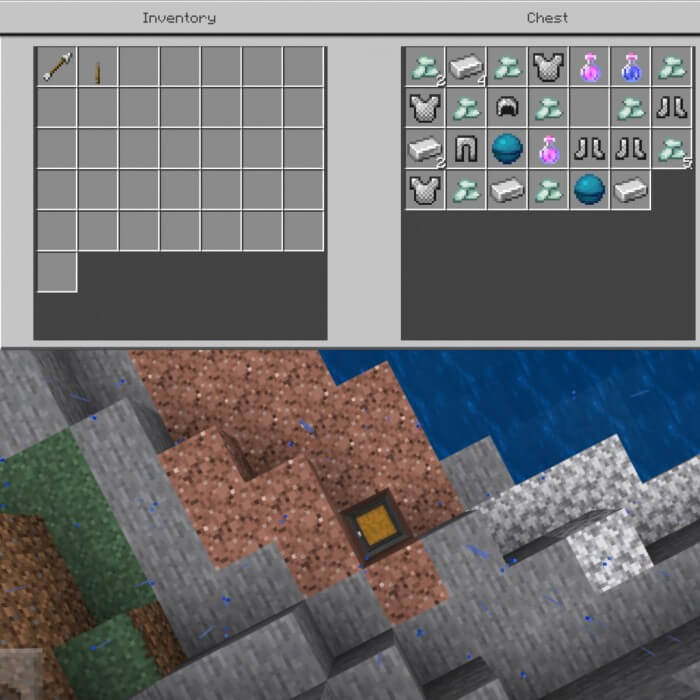The height and width of the screenshot is (700, 700).
Task: Pick up the stack of 4 iron ingots
Action: pyautogui.click(x=466, y=67)
